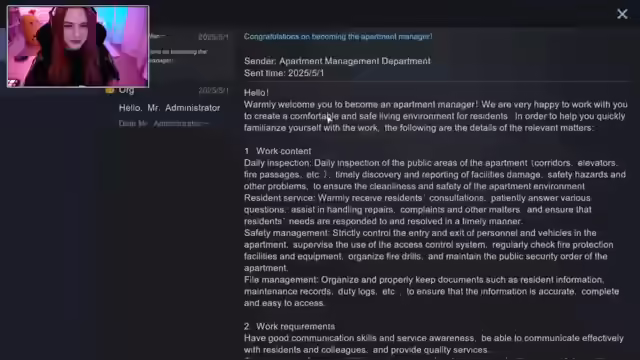Viewport: 640px width, 360px height.
Task: Click the 'Safety management:' paragraph start
Action: 287,233
